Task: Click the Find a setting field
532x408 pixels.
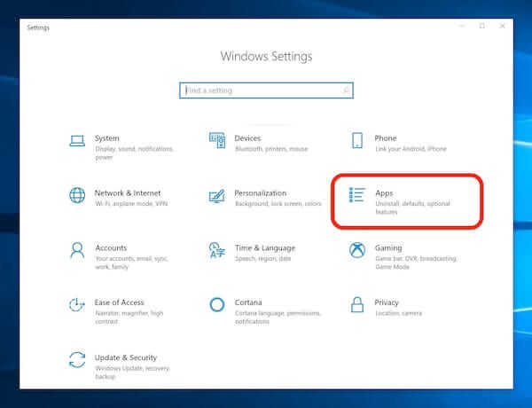Action: coord(266,90)
